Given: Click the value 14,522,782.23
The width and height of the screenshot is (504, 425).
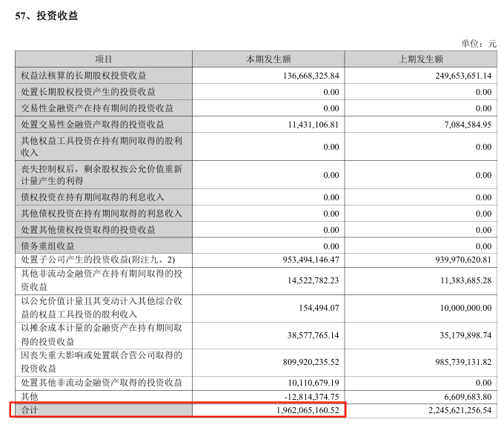Looking at the screenshot, I should 314,280.
